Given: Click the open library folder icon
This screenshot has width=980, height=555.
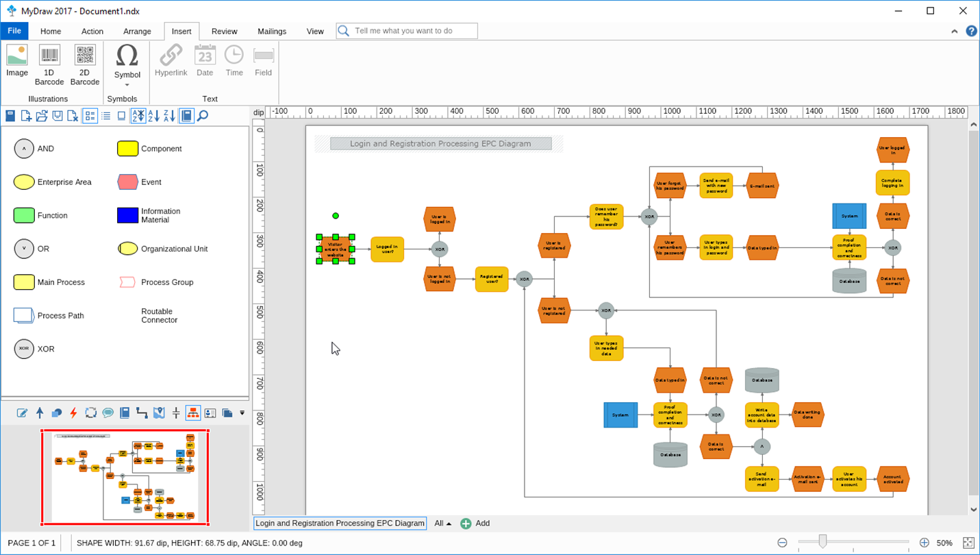Looking at the screenshot, I should (42, 116).
